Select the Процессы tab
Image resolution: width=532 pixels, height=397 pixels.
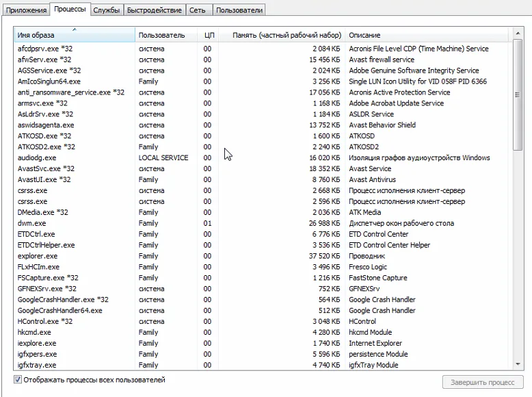click(x=70, y=9)
